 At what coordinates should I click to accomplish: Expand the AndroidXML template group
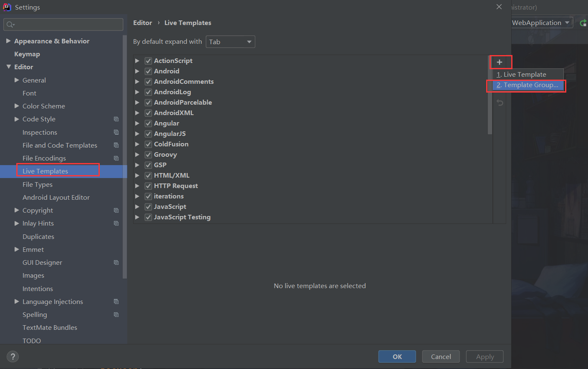click(137, 113)
